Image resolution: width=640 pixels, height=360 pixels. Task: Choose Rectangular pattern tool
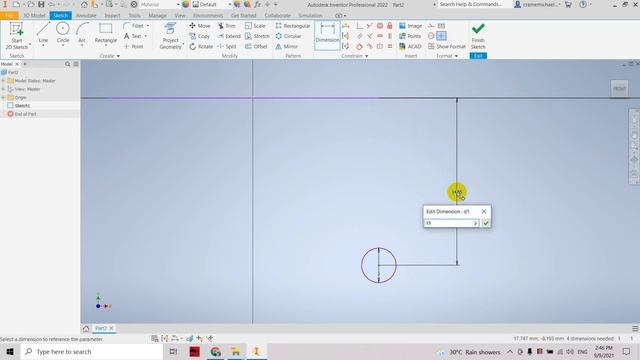point(293,26)
